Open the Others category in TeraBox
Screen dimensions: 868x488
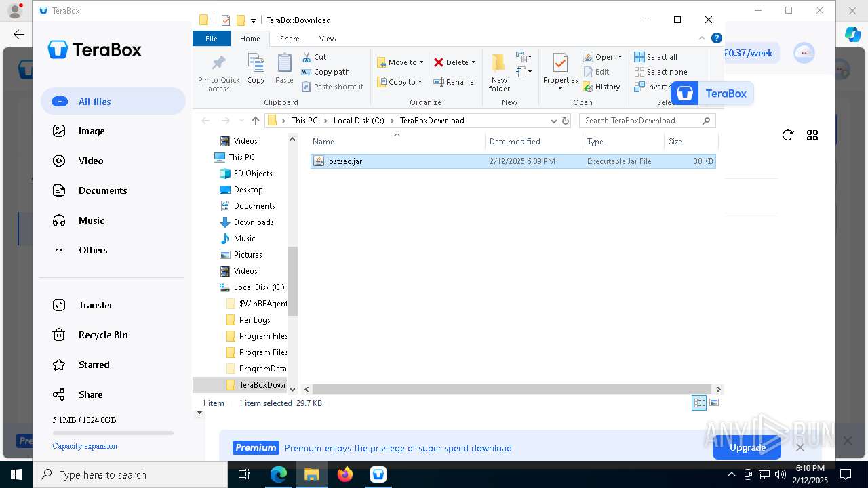(93, 251)
